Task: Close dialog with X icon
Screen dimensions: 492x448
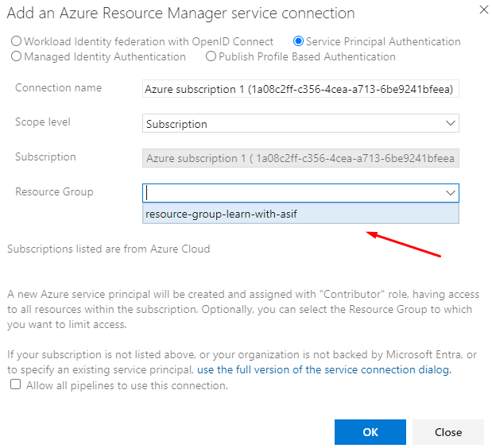Action: [484, 10]
